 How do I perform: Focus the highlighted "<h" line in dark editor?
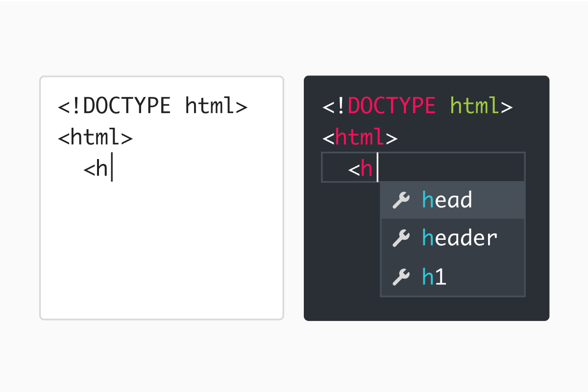point(423,167)
